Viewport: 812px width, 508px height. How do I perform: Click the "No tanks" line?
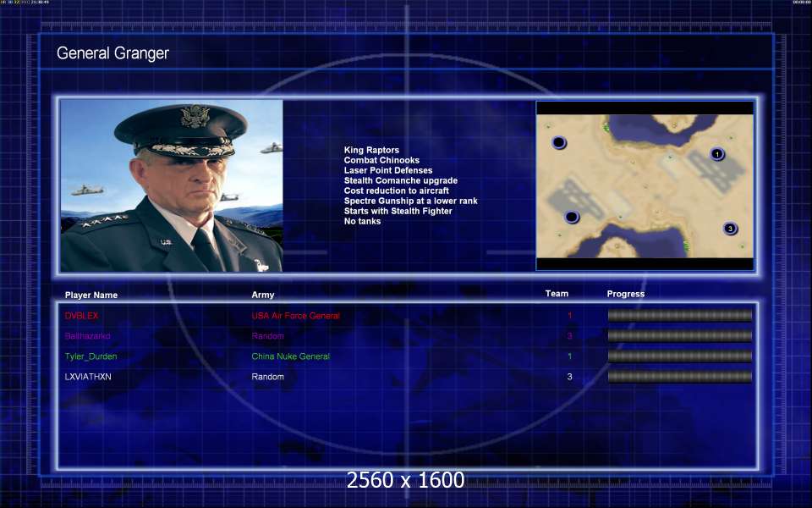(x=362, y=221)
